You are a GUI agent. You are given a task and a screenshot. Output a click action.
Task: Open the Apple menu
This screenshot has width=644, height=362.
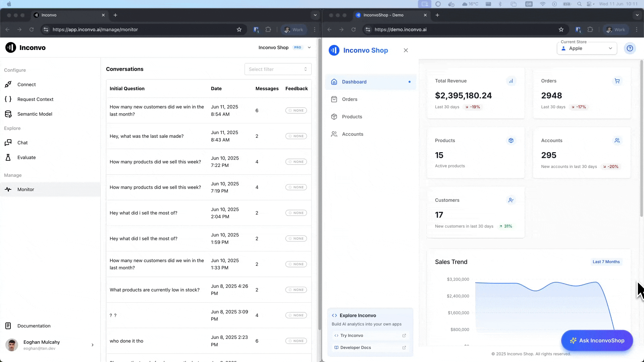click(x=9, y=4)
